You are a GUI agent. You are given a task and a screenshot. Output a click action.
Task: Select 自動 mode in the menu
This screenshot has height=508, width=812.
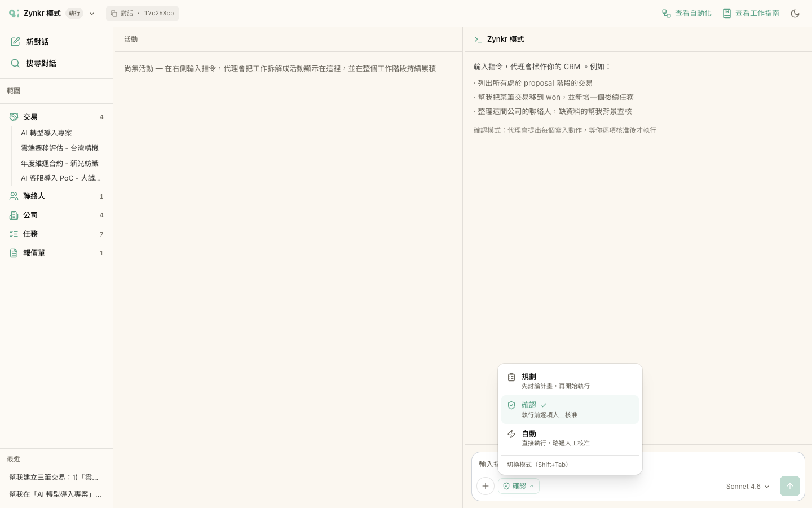(x=570, y=438)
